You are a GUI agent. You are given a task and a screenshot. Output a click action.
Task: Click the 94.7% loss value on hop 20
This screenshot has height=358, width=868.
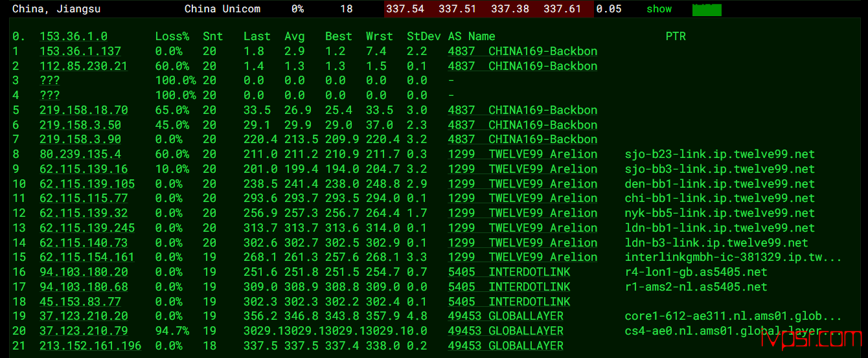click(x=172, y=331)
